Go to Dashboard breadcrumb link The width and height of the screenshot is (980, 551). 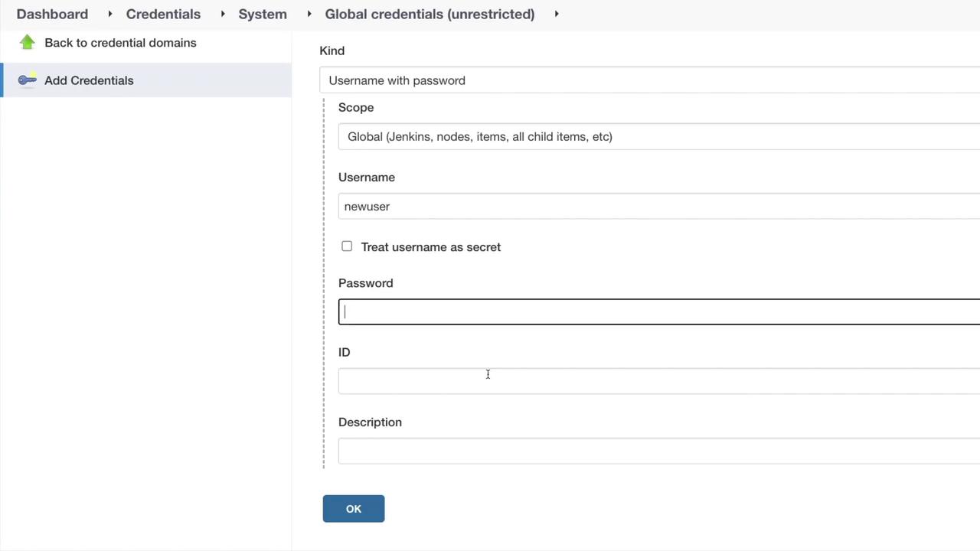click(x=52, y=14)
